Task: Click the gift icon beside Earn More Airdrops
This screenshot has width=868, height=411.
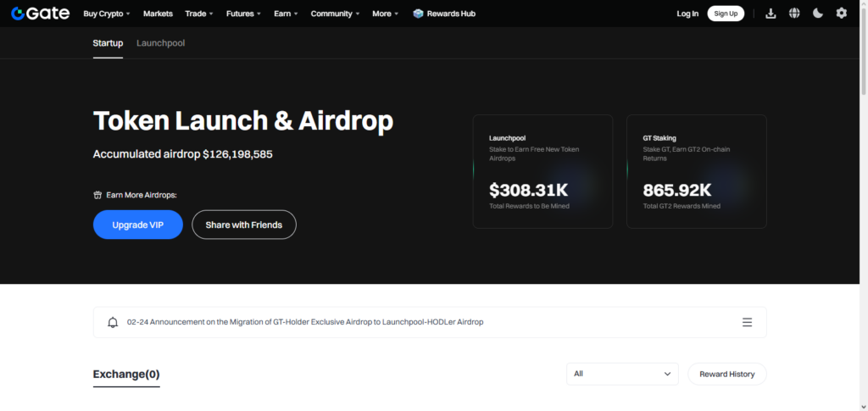Action: (97, 195)
